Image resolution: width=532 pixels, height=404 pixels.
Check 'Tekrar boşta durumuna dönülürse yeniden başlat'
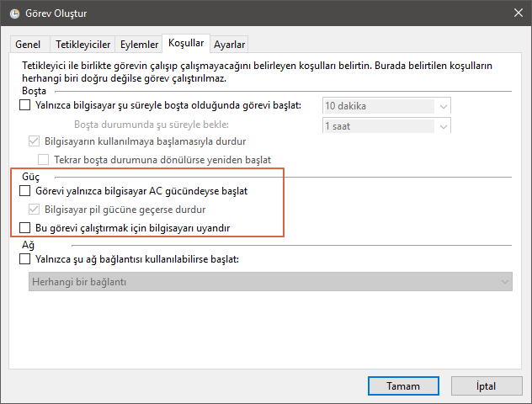click(43, 159)
